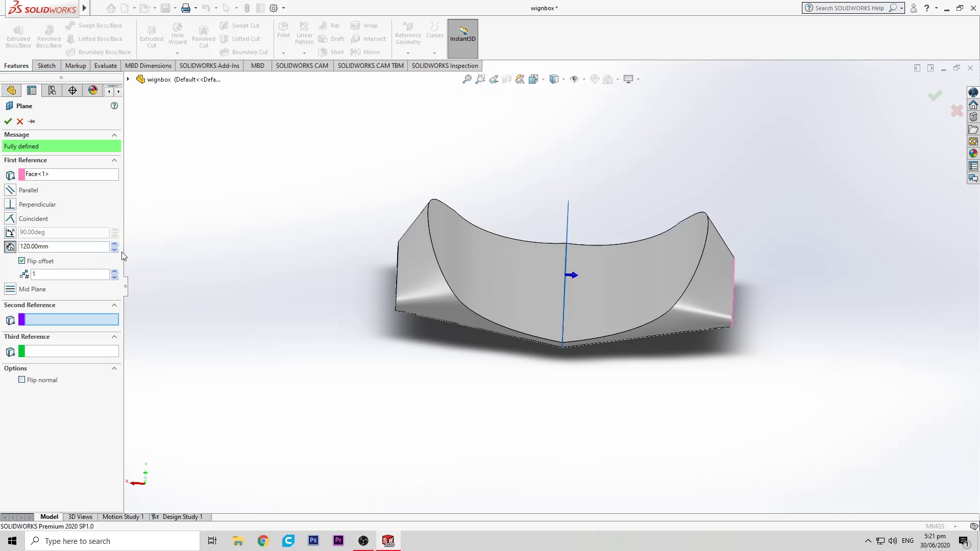
Task: Select the Extruded Cut tool
Action: point(152,36)
